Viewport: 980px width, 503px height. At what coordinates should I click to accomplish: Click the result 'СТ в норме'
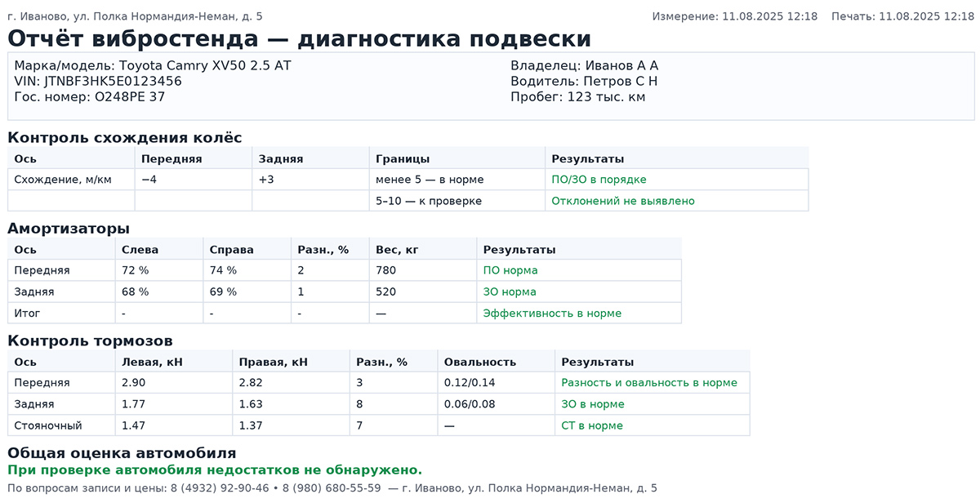click(592, 425)
